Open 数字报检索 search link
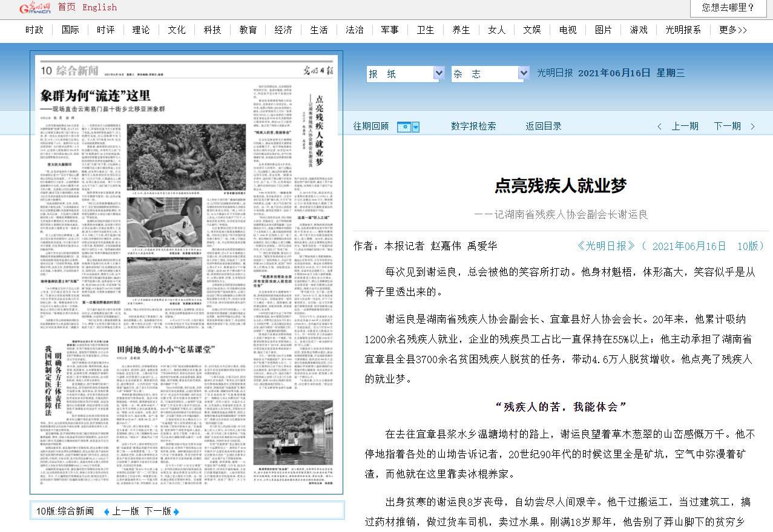This screenshot has height=532, width=773. point(473,126)
